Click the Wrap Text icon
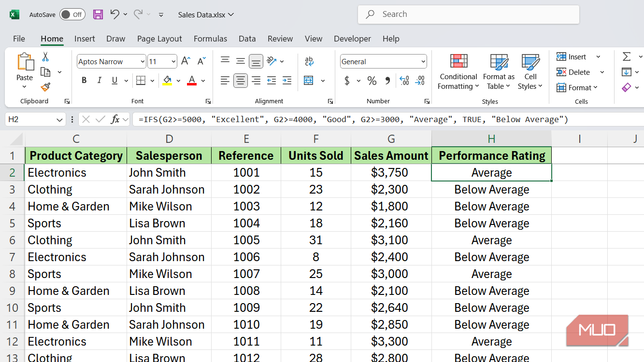The height and width of the screenshot is (362, 644). pyautogui.click(x=309, y=61)
